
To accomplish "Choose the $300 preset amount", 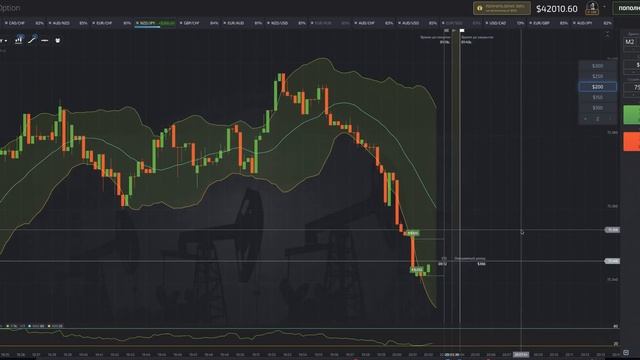I will coord(598,66).
